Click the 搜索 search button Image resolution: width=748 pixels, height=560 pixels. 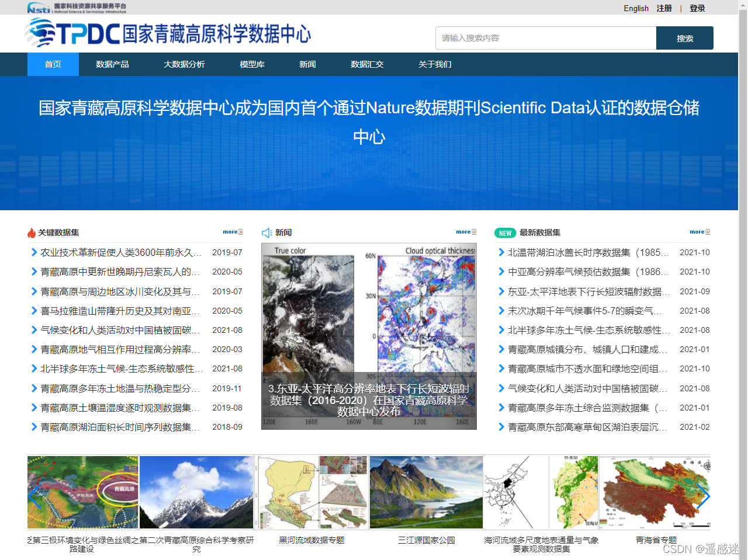tap(685, 38)
